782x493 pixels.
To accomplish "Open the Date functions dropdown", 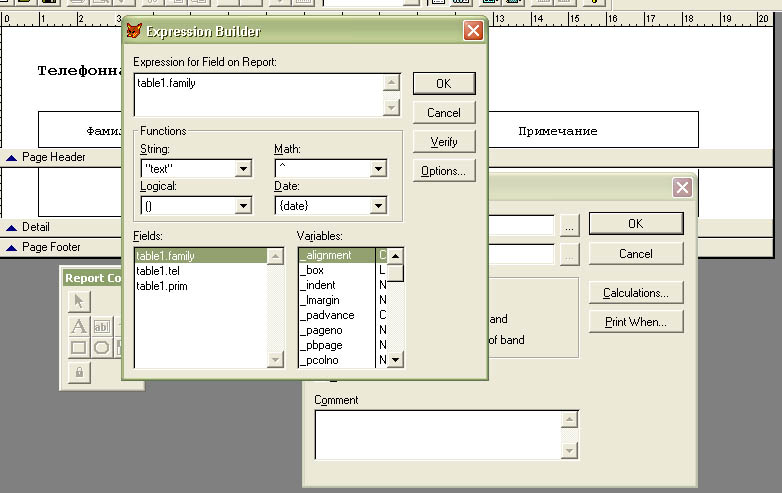I will click(379, 205).
